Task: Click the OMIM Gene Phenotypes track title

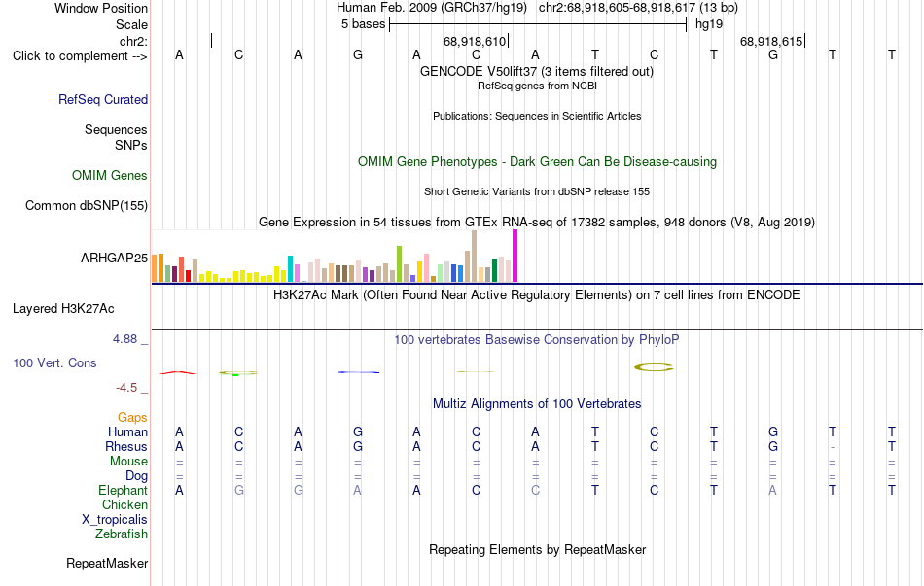Action: point(538,162)
